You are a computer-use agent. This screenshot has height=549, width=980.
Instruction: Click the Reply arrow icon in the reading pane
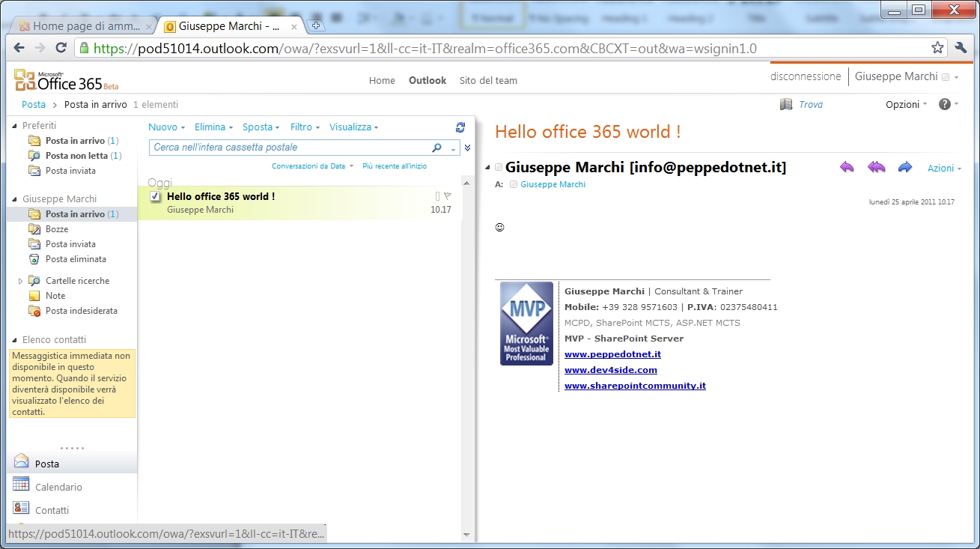[x=847, y=167]
